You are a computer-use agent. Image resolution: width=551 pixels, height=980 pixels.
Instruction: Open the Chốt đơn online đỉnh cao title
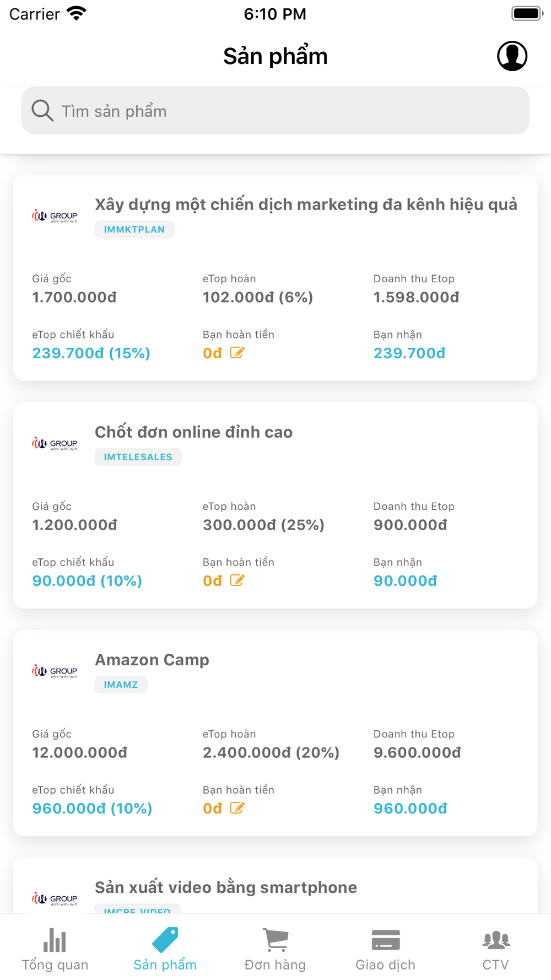coord(193,432)
